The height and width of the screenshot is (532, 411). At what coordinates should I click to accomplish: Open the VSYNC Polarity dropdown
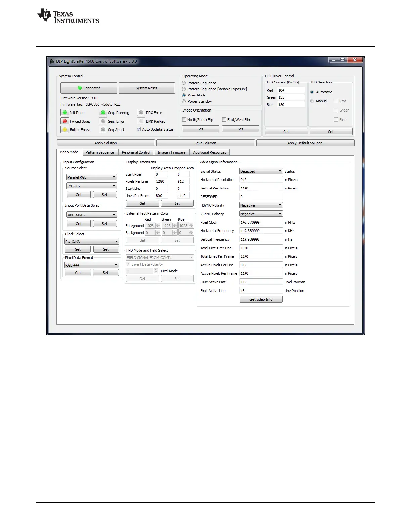[x=261, y=214]
